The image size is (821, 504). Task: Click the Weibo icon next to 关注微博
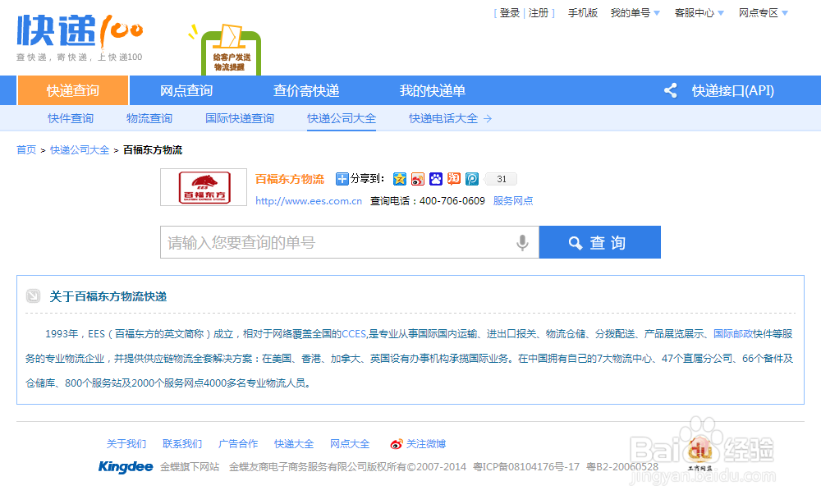(x=397, y=444)
